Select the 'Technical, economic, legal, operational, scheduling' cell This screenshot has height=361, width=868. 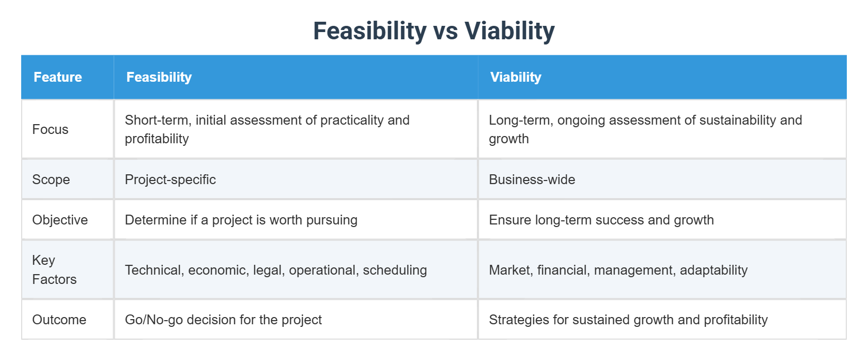(x=276, y=270)
